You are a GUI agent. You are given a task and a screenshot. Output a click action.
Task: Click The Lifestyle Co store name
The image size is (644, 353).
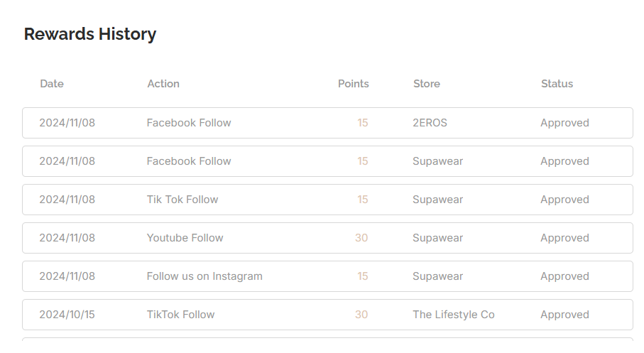point(454,315)
